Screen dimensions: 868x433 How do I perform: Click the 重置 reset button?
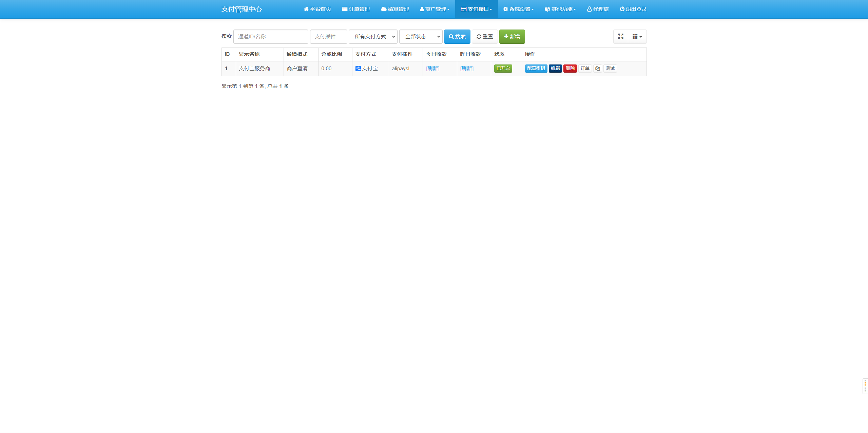tap(484, 37)
